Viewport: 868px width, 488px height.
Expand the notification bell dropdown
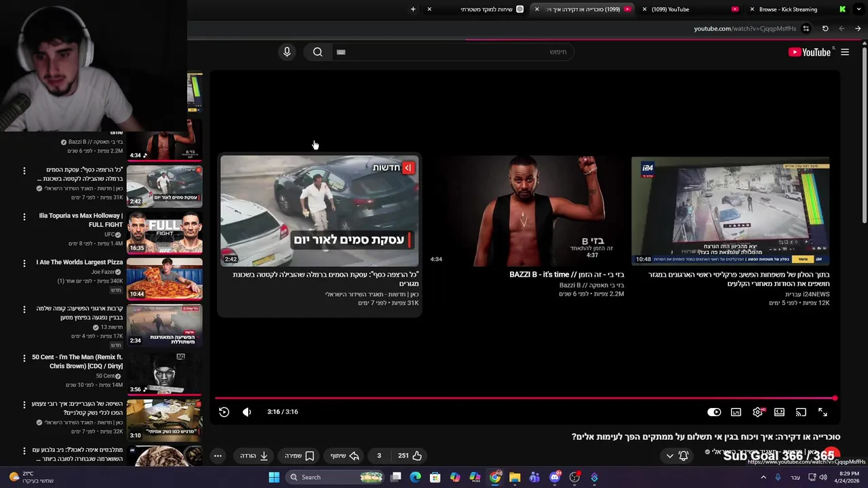tap(677, 455)
